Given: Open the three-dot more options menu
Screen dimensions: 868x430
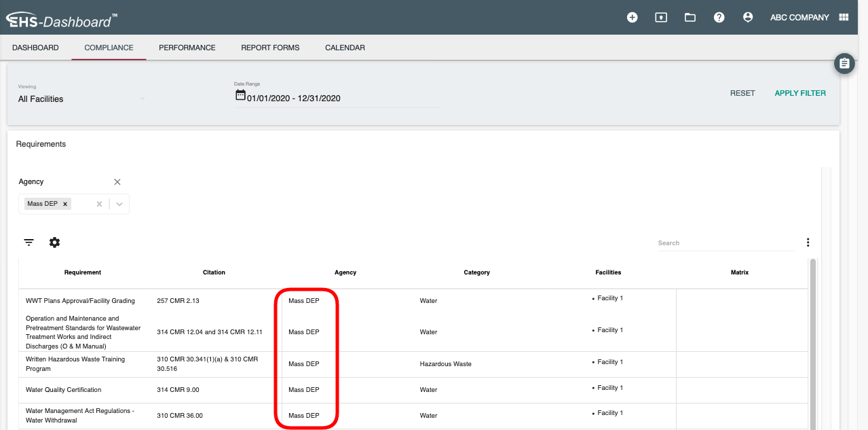Looking at the screenshot, I should [x=808, y=243].
